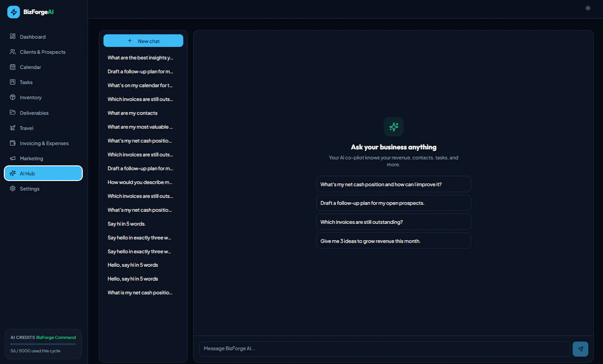This screenshot has height=364, width=603.
Task: Navigate to Tasks
Action: 43,82
